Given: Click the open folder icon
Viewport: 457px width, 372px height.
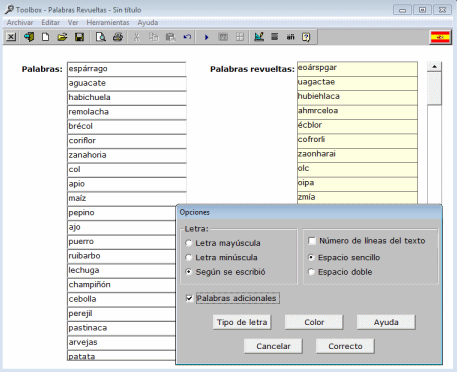Looking at the screenshot, I should point(62,37).
